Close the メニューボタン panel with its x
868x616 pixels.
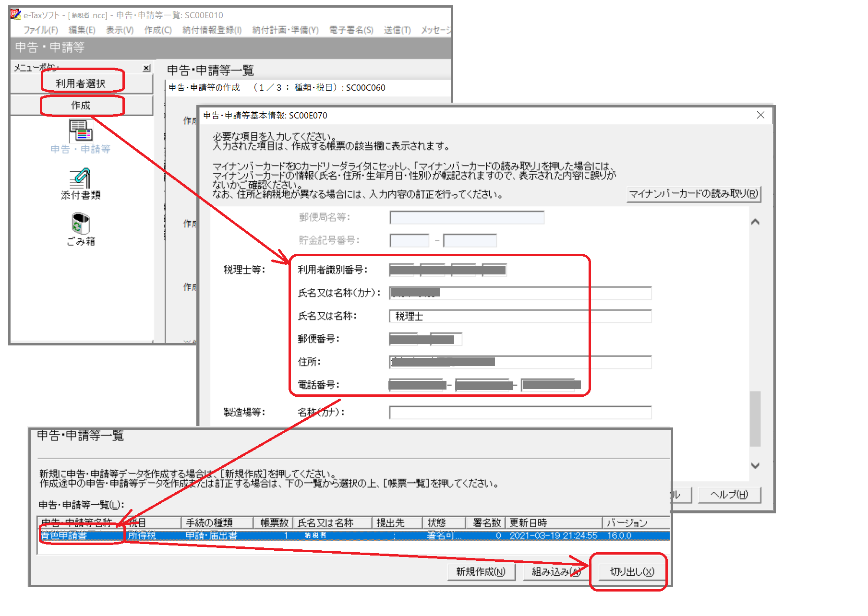tap(147, 68)
